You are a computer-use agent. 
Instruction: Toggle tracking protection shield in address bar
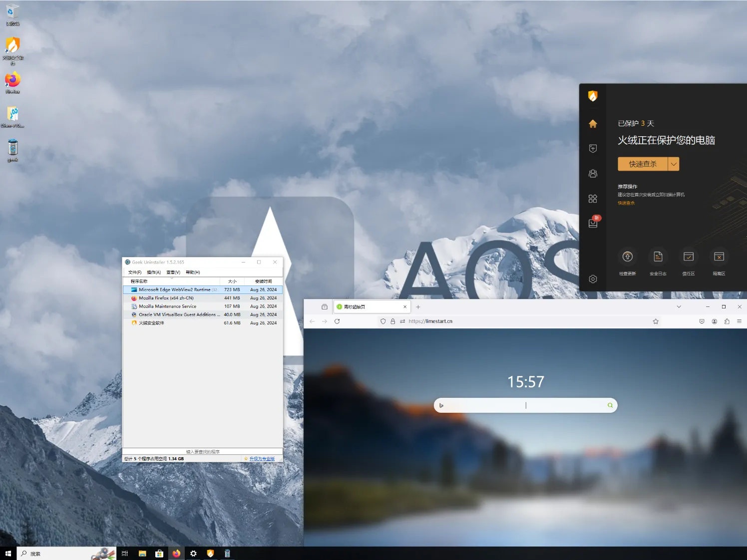[x=383, y=321]
